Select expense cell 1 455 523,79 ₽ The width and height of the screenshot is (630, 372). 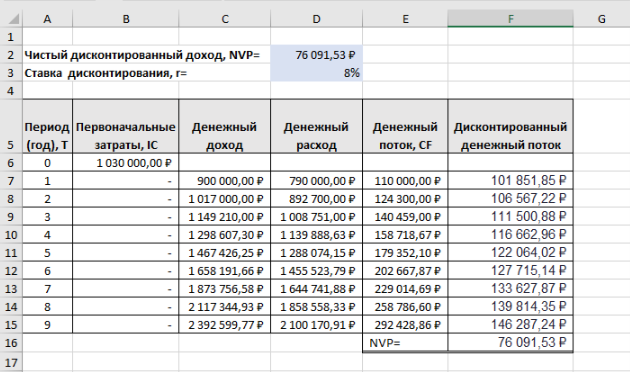317,271
